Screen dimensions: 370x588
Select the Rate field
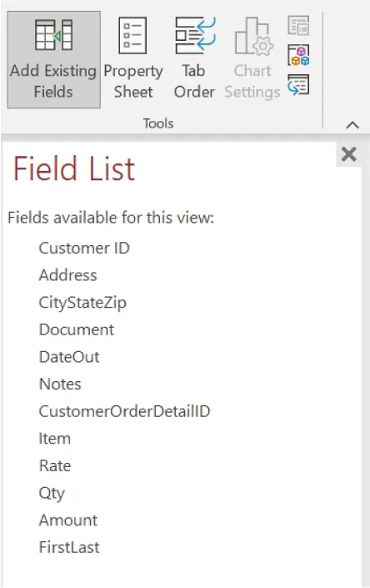coord(55,466)
